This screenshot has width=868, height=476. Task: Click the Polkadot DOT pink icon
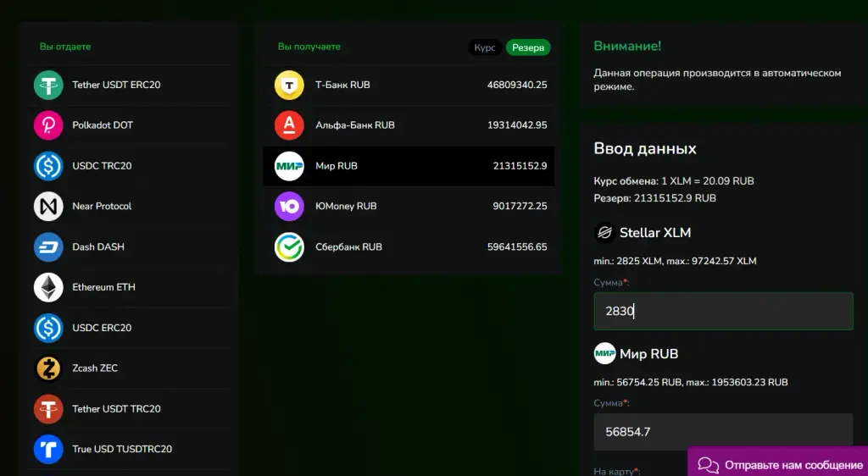tap(48, 125)
